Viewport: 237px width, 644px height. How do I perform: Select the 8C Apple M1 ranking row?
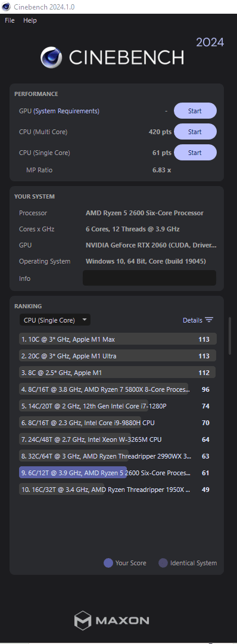[x=118, y=373]
